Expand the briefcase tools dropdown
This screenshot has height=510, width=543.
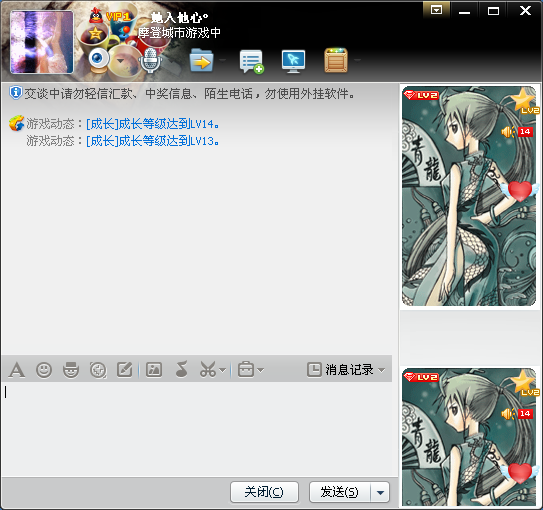[261, 370]
